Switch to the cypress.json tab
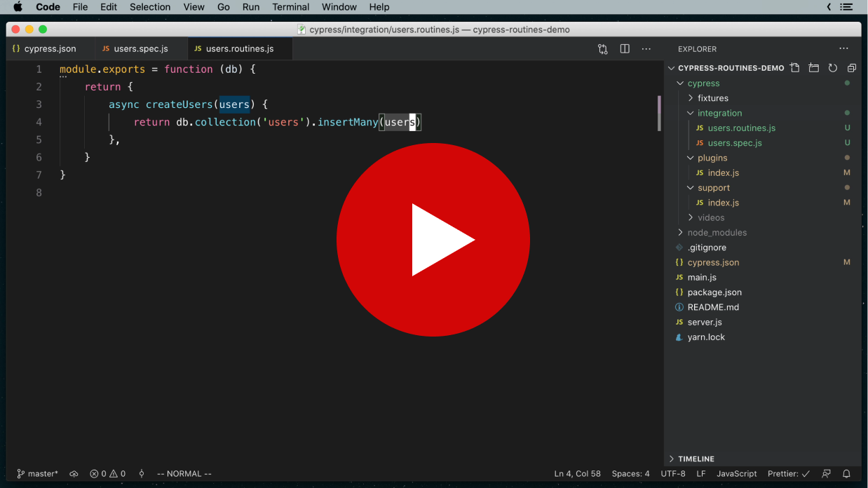868x488 pixels. click(x=50, y=49)
